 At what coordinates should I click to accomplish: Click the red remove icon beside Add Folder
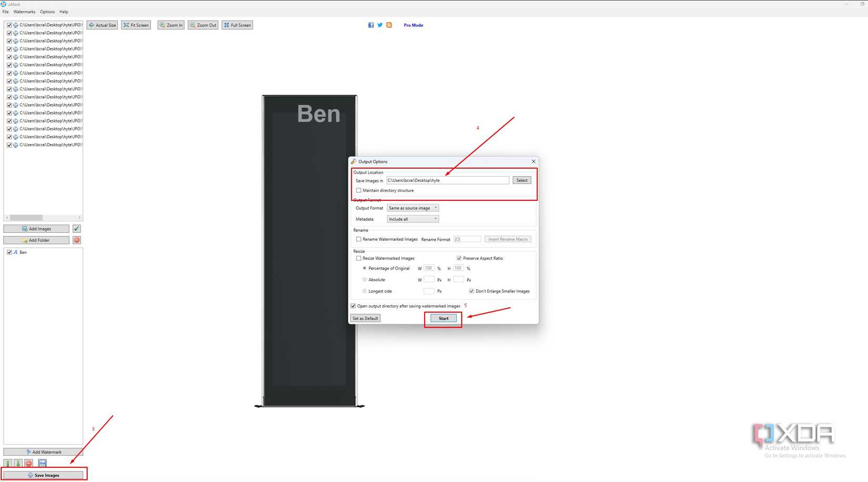[x=77, y=240]
